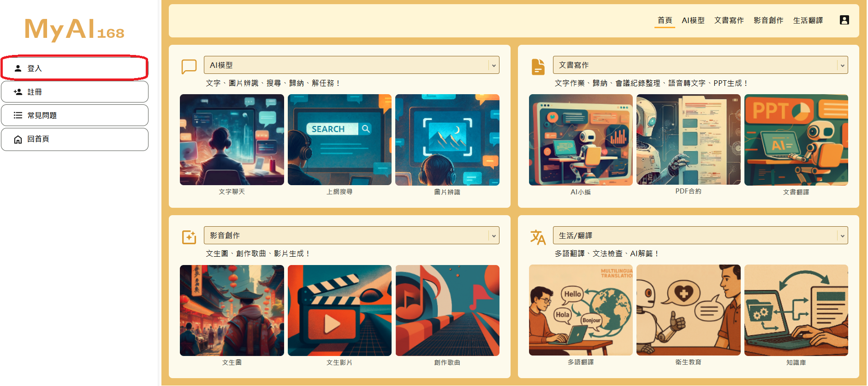Click the 登入 login button
Viewport: 868px width, 386px height.
click(x=75, y=68)
